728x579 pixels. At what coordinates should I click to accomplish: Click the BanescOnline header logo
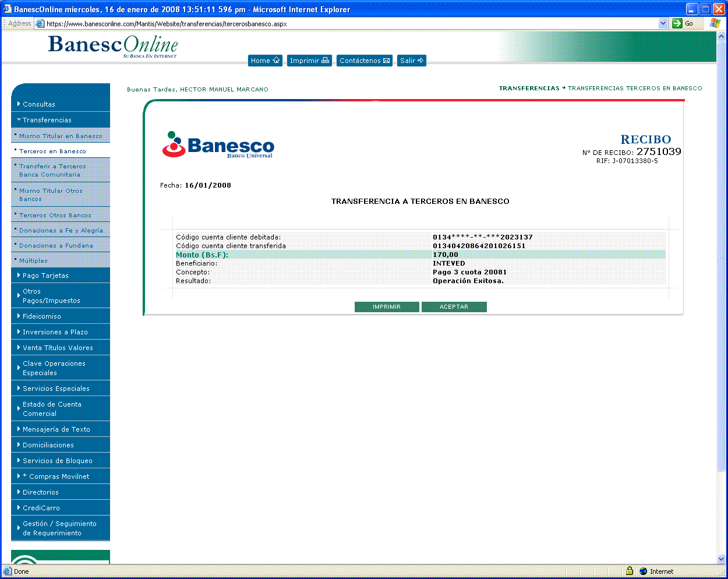tap(113, 45)
